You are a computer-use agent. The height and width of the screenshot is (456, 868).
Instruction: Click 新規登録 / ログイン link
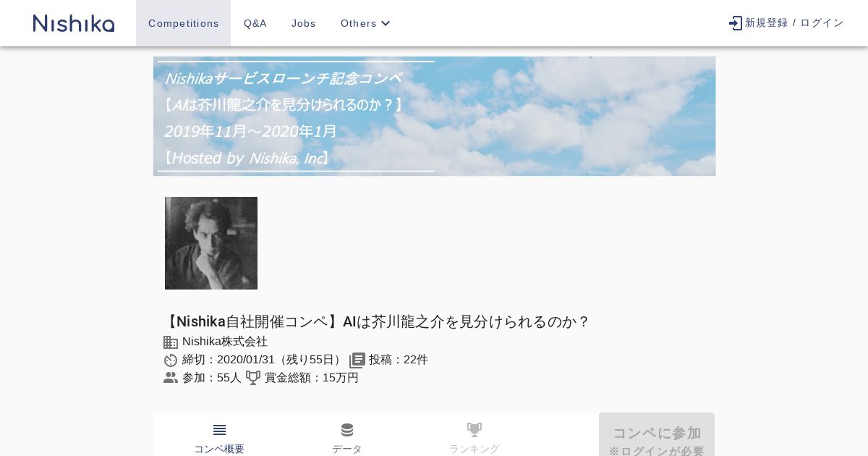pos(794,23)
